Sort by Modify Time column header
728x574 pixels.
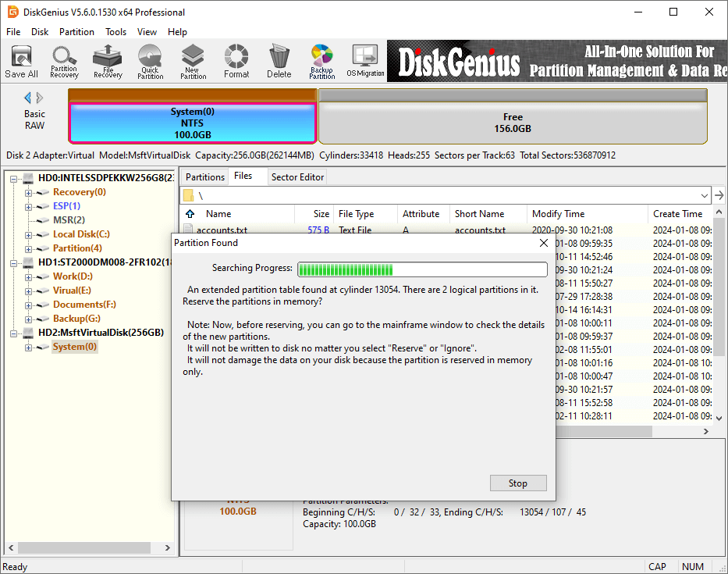point(588,214)
